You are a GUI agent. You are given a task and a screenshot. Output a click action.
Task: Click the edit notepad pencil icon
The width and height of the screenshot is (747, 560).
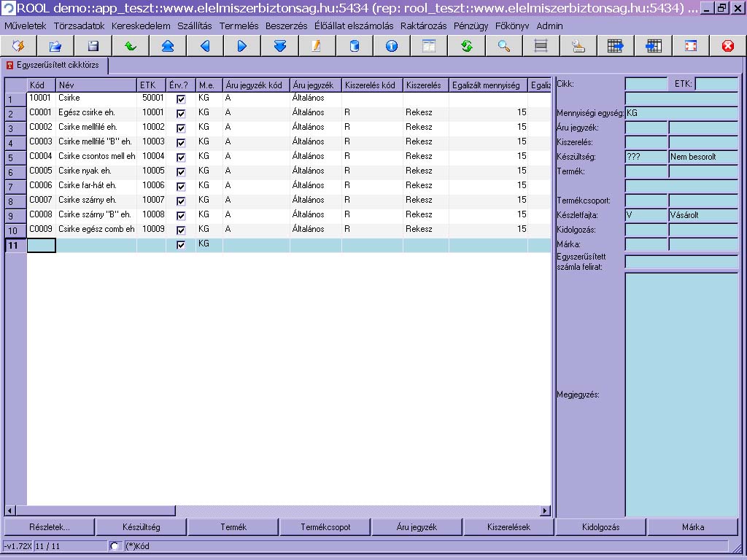coord(317,46)
